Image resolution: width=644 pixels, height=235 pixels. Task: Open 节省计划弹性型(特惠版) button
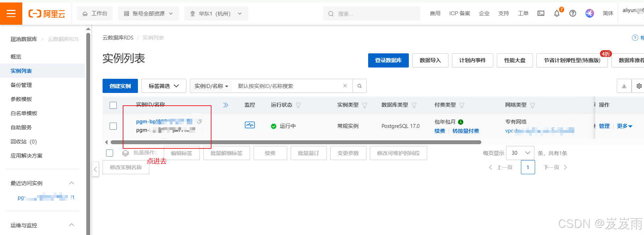(x=572, y=60)
